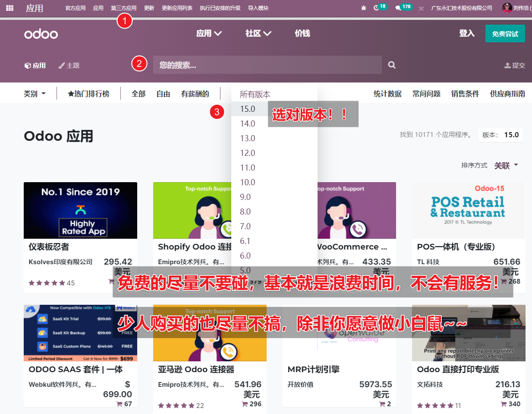Choose 所有版本 in the version dropdown

tap(255, 94)
